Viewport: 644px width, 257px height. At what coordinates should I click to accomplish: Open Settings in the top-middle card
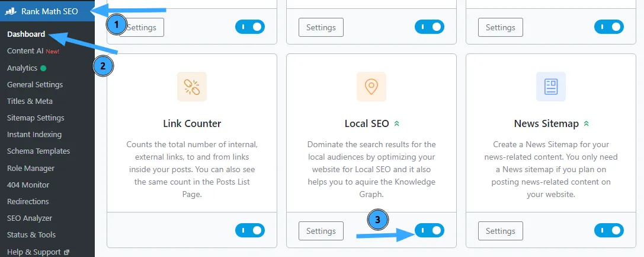[321, 27]
